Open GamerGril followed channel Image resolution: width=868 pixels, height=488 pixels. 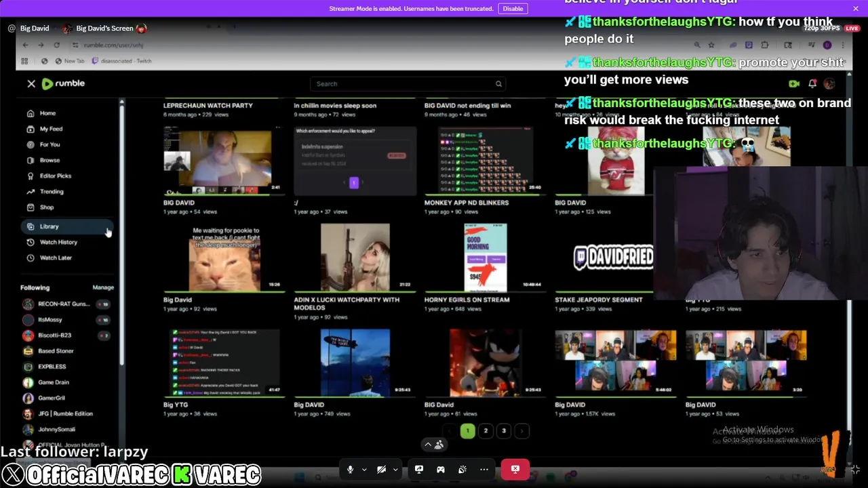point(52,398)
